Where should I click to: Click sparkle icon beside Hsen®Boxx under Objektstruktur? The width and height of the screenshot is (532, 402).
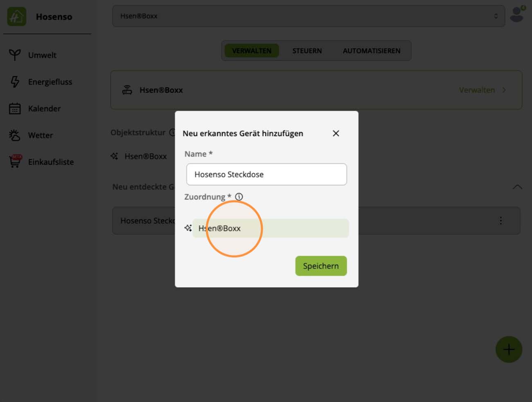(x=114, y=156)
